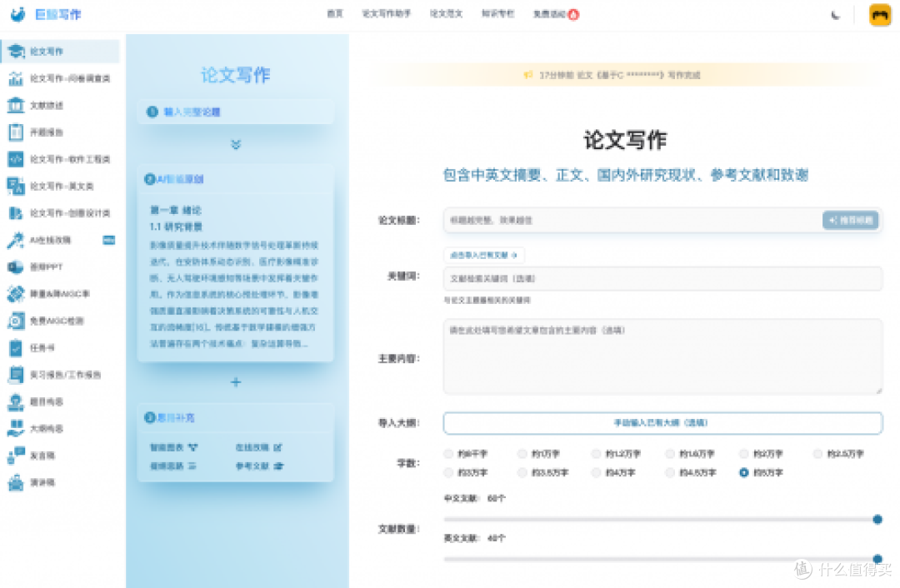Open 任务书 clipboard icon in sidebar
The image size is (900, 588).
16,347
